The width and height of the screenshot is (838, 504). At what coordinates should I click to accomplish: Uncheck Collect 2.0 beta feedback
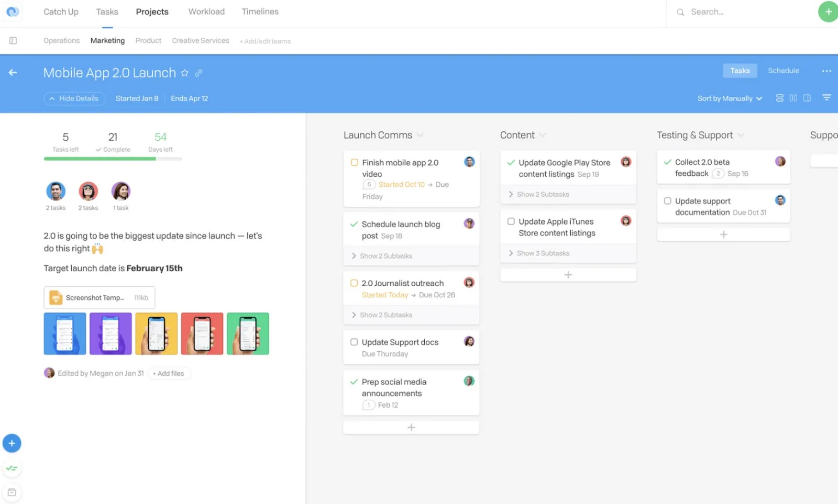(667, 162)
